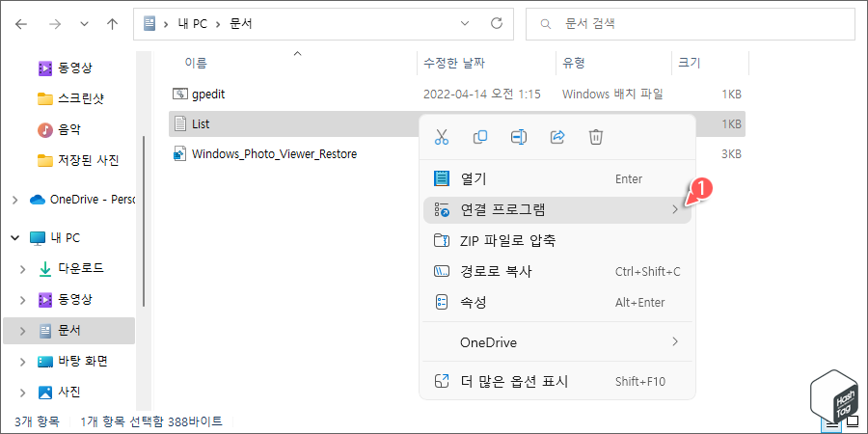Collapse the 내 PC tree node
868x434 pixels.
click(14, 238)
